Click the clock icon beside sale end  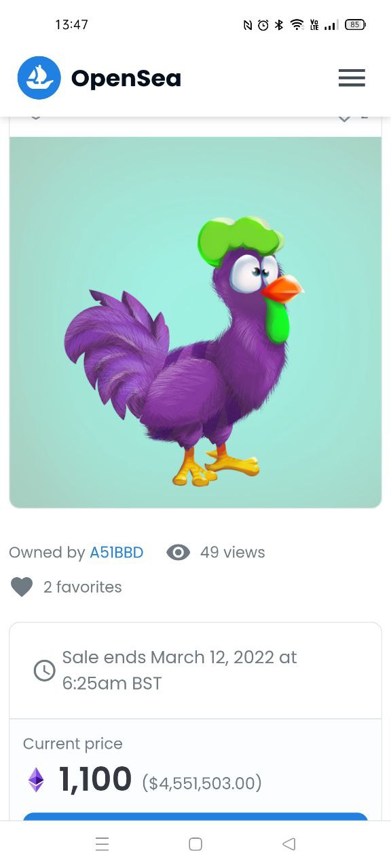pyautogui.click(x=44, y=671)
